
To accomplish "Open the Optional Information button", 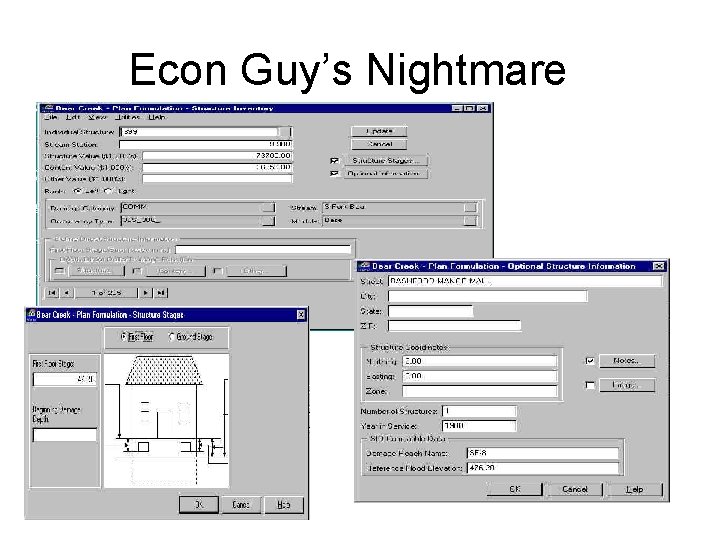I will click(385, 174).
